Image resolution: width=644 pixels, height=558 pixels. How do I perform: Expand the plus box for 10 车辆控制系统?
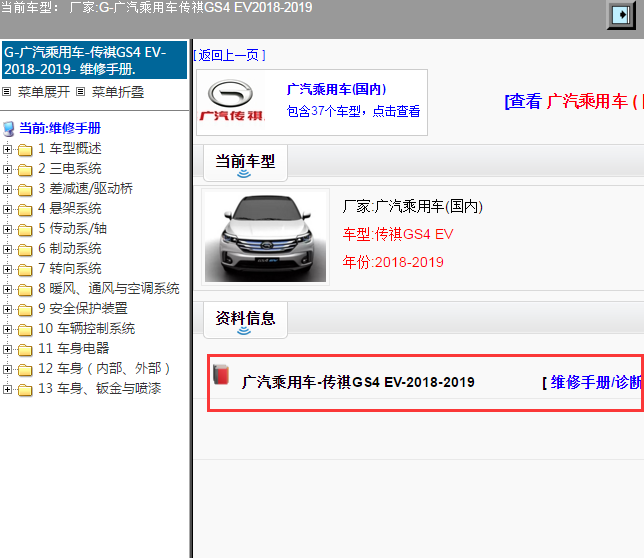click(x=7, y=329)
